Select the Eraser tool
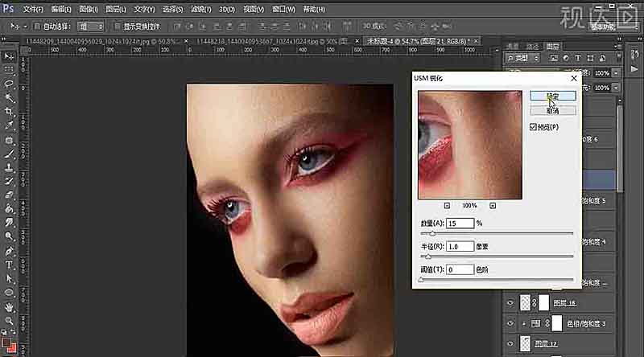The image size is (644, 357). coord(9,195)
